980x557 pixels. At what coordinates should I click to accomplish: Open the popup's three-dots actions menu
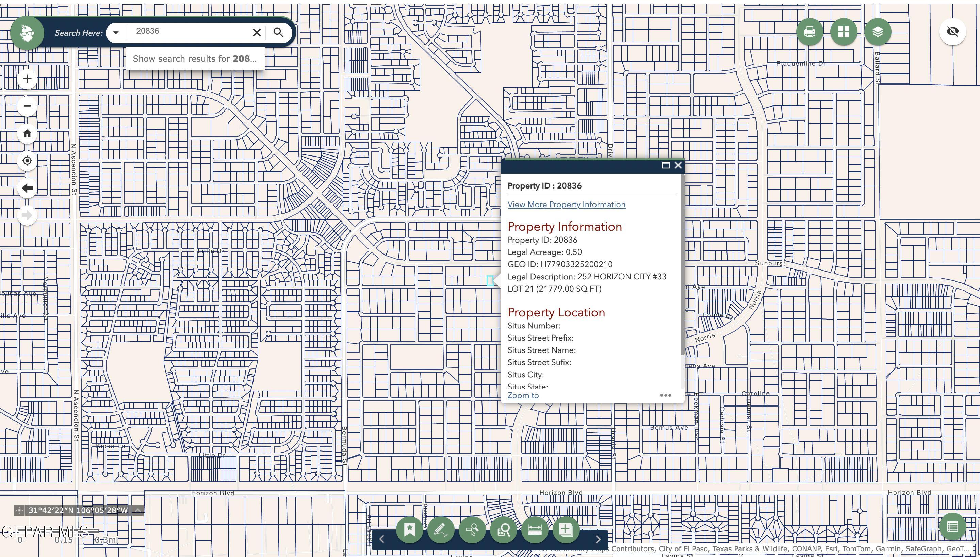(x=665, y=395)
